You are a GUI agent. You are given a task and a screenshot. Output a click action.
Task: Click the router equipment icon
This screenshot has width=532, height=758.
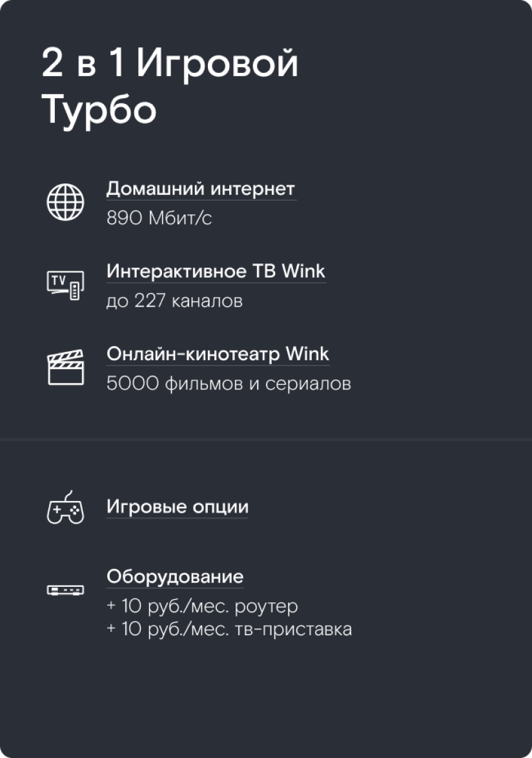tap(65, 589)
